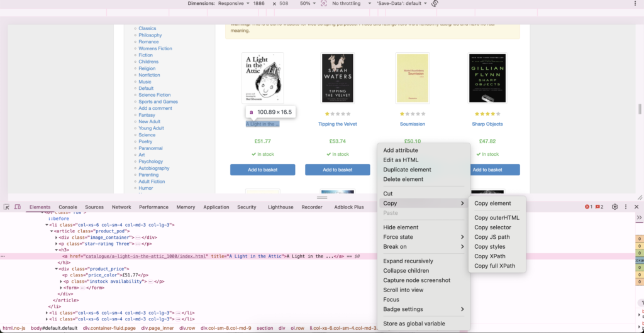Open the No throttling dropdown
The width and height of the screenshot is (644, 333).
352,3
